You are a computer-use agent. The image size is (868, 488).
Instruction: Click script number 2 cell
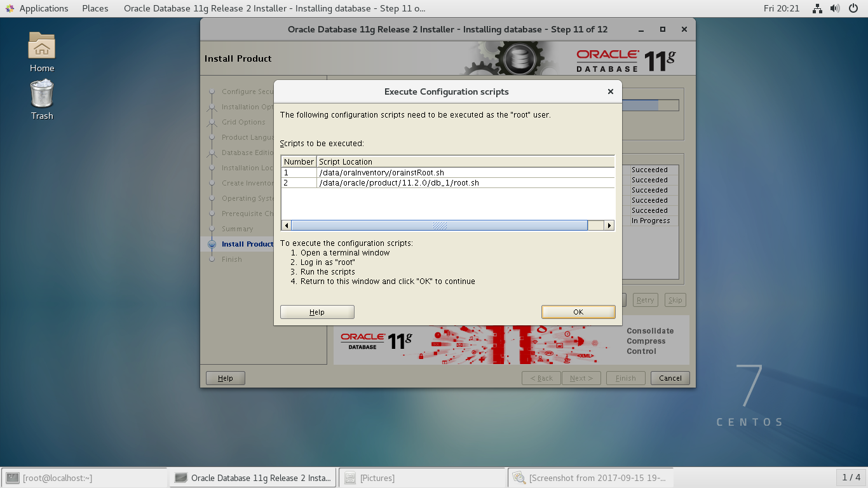tap(299, 182)
